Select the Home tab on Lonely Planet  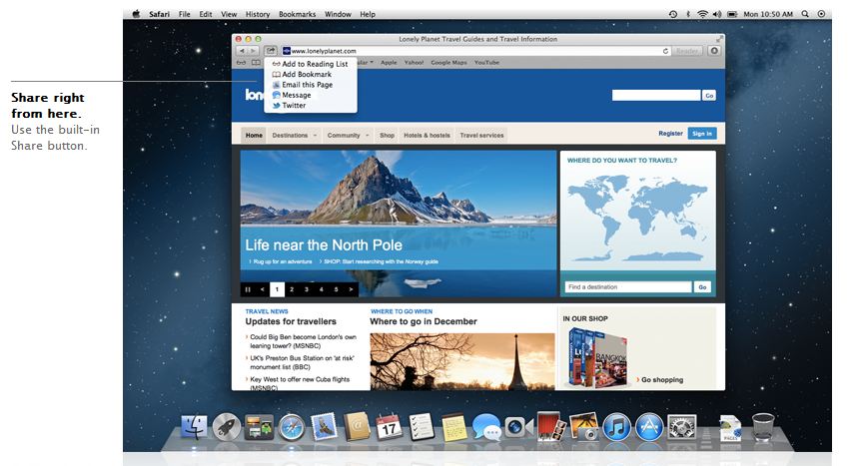pyautogui.click(x=254, y=135)
